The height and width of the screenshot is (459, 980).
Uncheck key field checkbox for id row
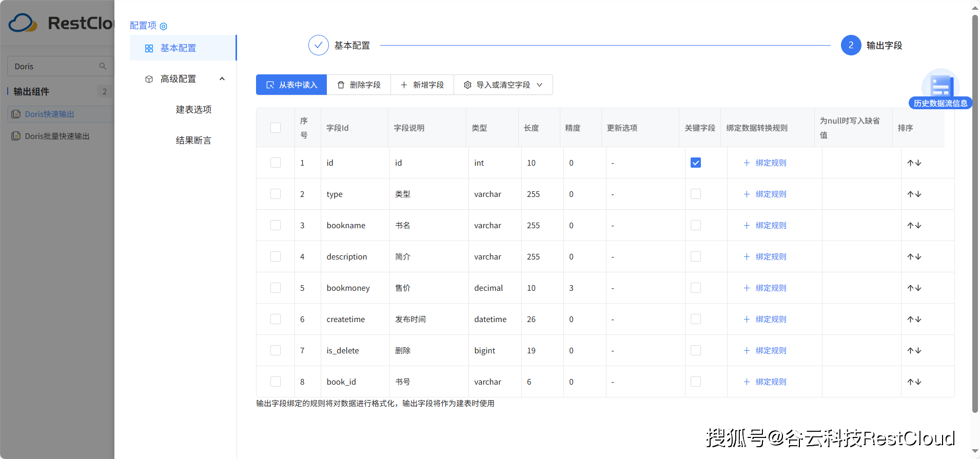(696, 163)
